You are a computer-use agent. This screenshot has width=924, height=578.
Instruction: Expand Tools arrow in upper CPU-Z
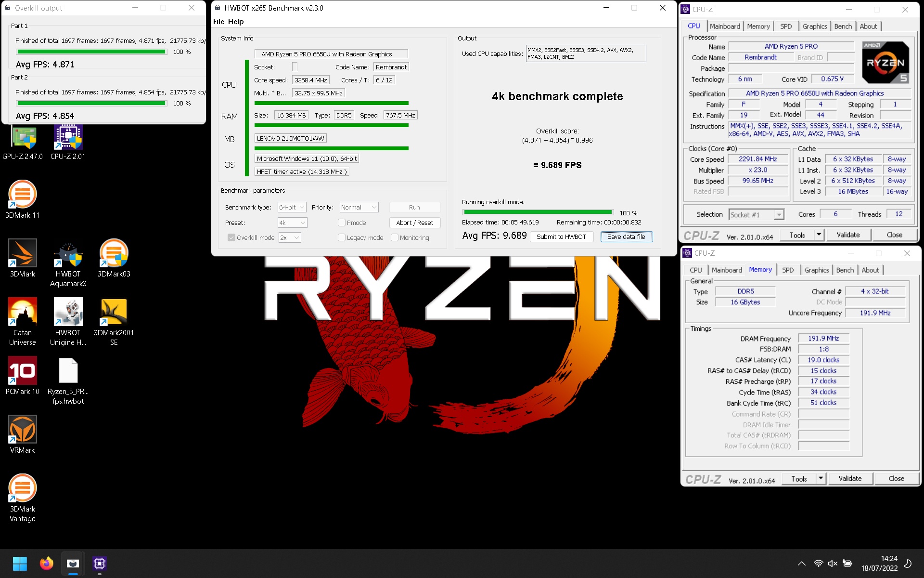point(819,235)
